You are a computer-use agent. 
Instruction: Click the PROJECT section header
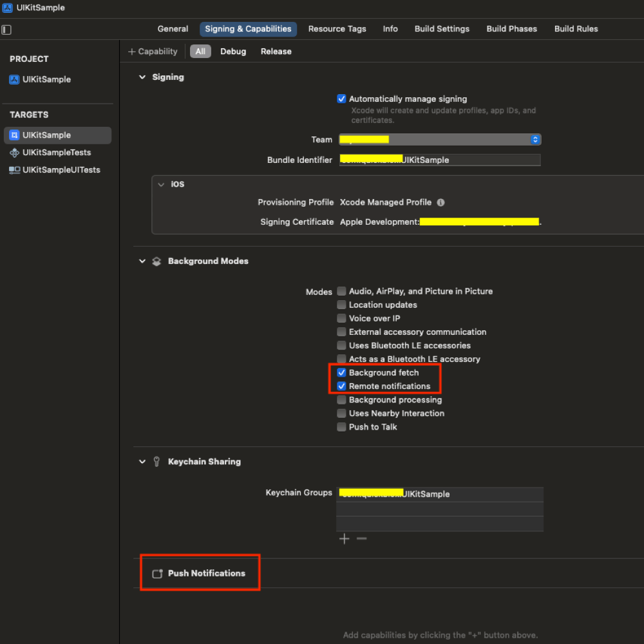click(29, 59)
